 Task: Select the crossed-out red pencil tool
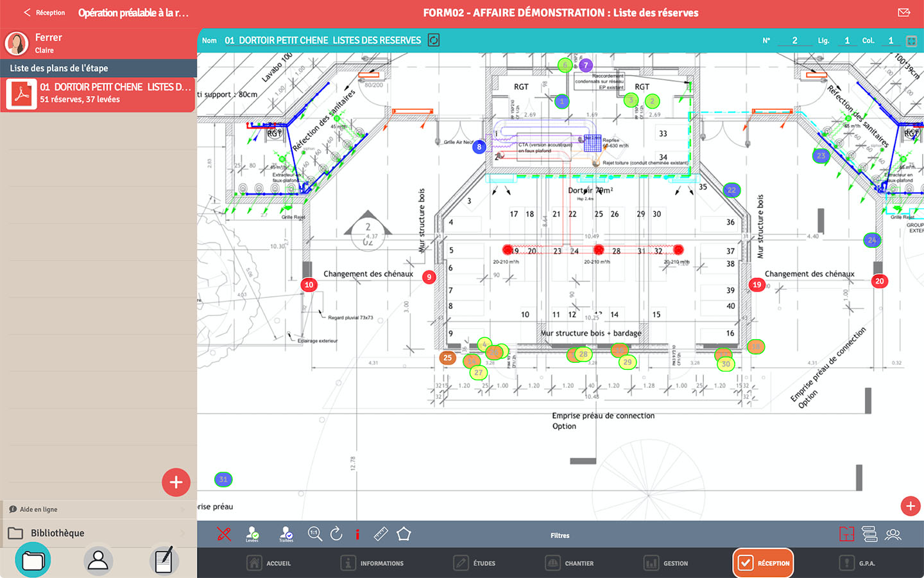[224, 534]
